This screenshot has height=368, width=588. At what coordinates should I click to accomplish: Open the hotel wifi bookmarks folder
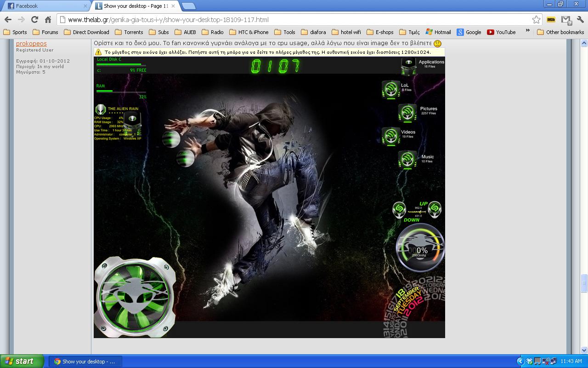[x=346, y=32]
